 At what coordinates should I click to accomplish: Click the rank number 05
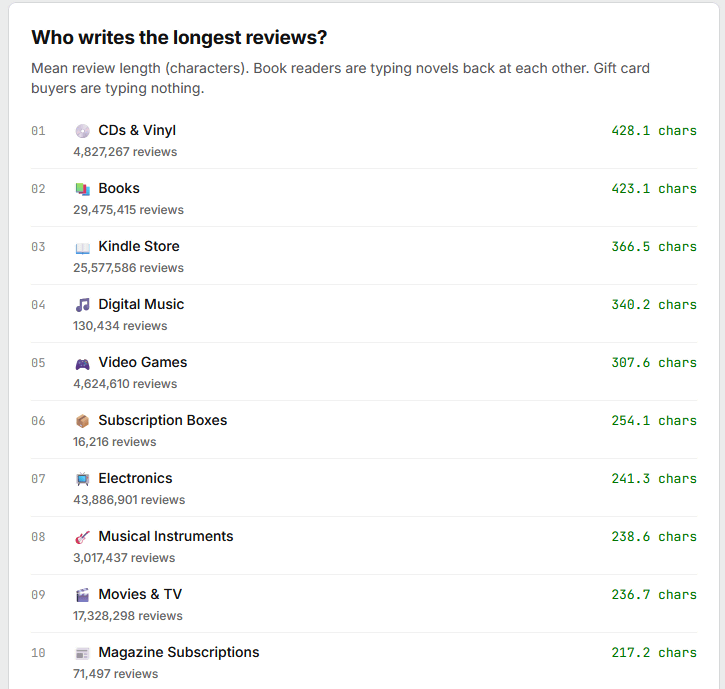[x=38, y=363]
